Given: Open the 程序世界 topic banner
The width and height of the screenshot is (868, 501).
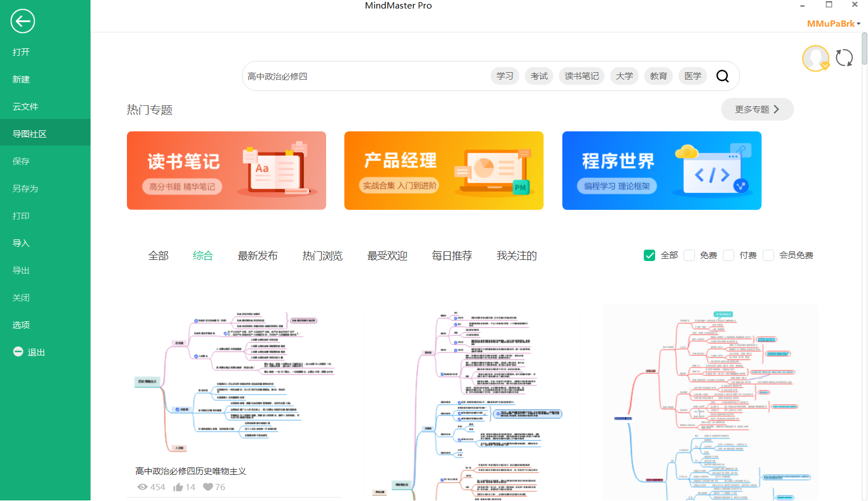Looking at the screenshot, I should coord(662,171).
